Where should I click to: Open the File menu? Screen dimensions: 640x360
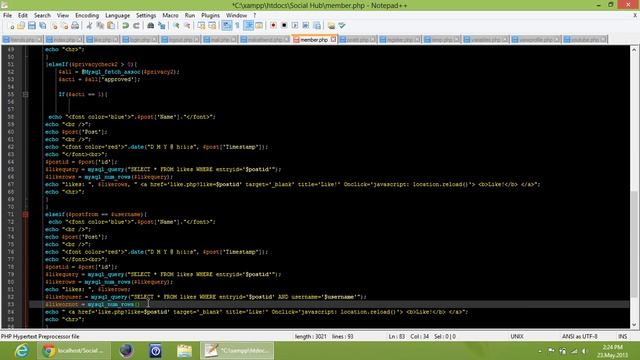tap(7, 15)
